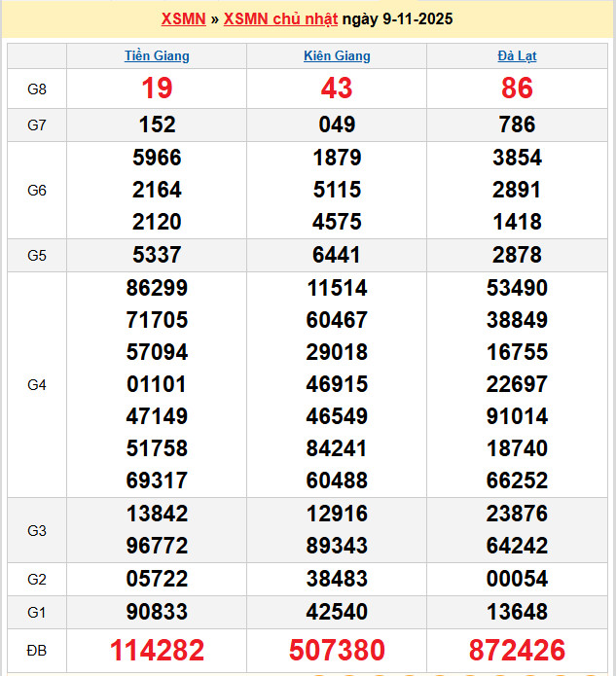Image resolution: width=616 pixels, height=676 pixels.
Task: Click the G8 result 19 for Tiền Giang
Action: point(157,89)
